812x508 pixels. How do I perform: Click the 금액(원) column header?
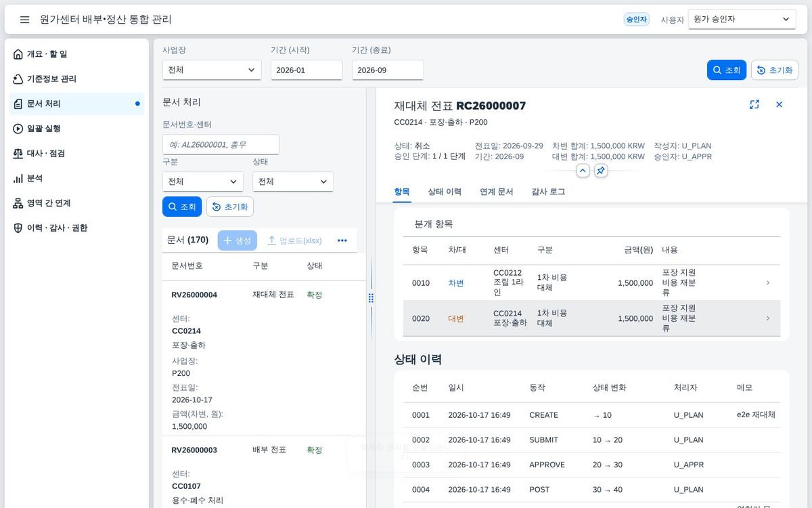coord(638,250)
